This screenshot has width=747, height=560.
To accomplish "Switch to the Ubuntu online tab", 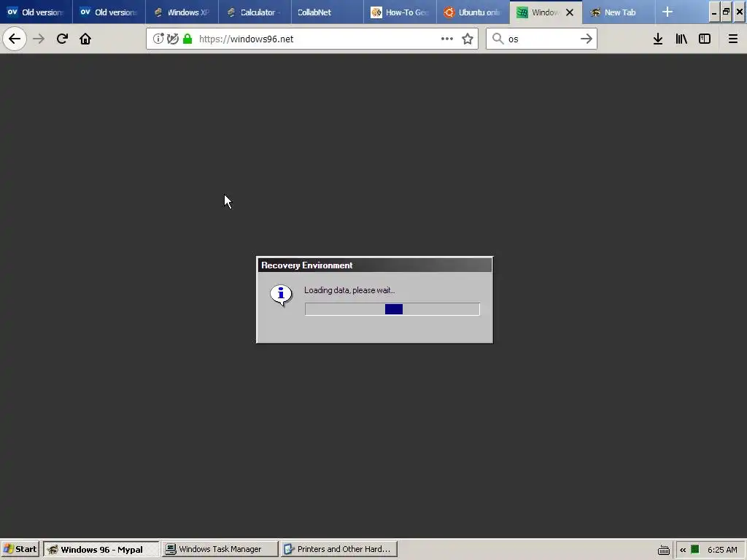I will point(473,12).
